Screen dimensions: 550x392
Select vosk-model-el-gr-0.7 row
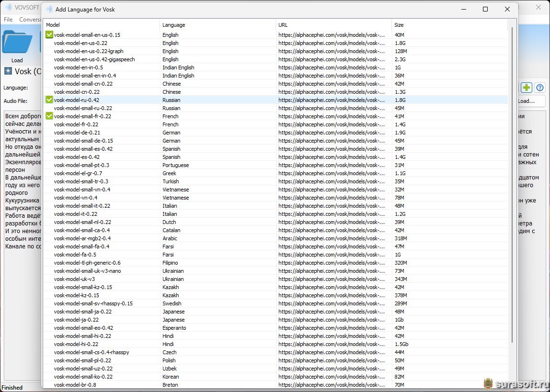tap(275, 173)
